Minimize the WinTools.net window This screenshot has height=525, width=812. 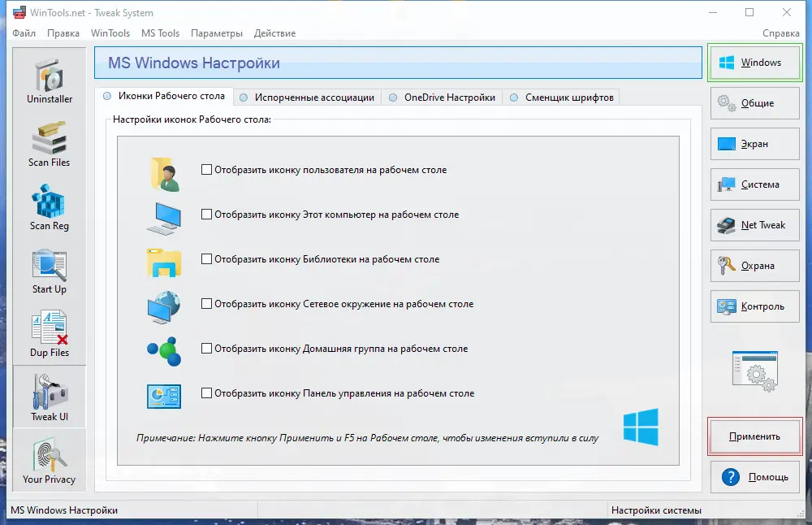point(713,12)
